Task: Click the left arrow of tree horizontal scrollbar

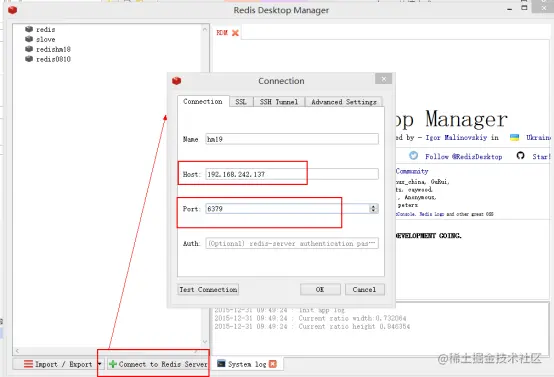Action: click(17, 351)
